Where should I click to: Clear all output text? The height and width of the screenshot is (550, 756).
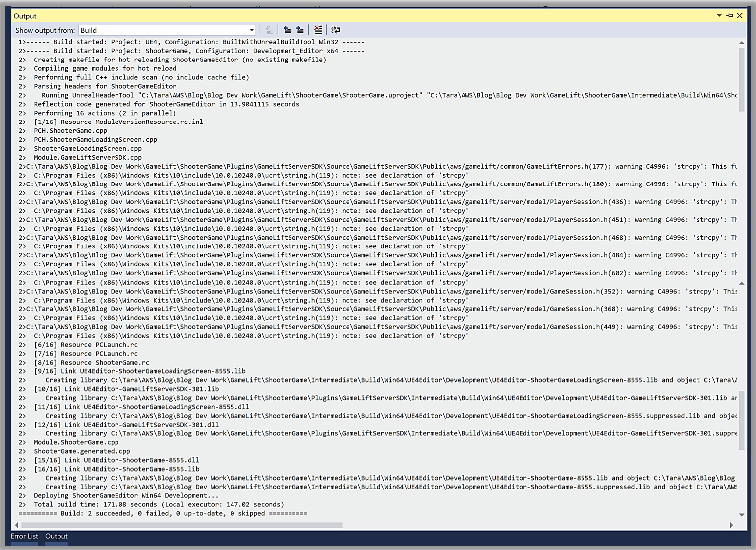318,30
